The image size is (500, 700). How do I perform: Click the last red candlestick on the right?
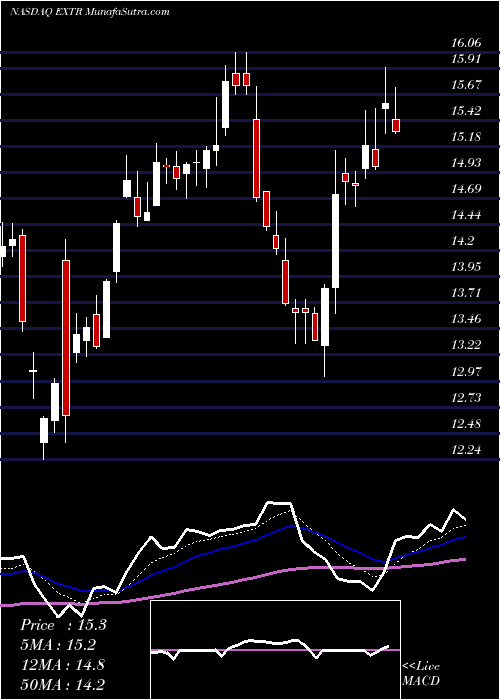pyautogui.click(x=396, y=125)
